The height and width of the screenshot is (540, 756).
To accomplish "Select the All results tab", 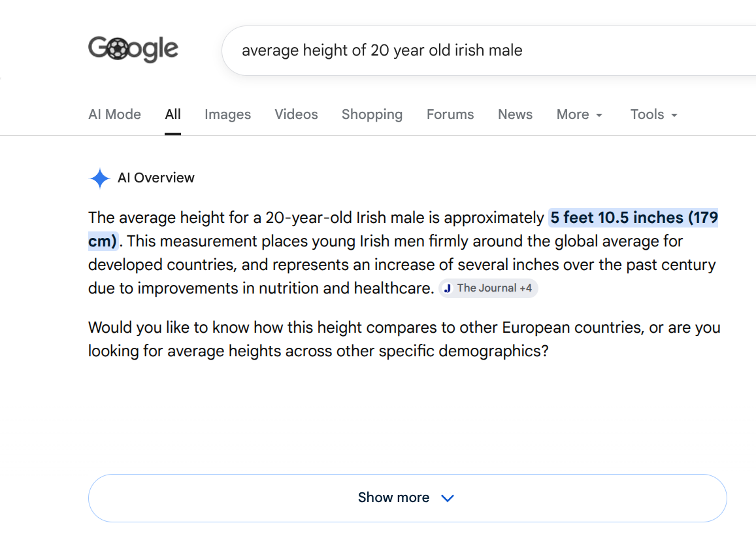I will pyautogui.click(x=173, y=114).
